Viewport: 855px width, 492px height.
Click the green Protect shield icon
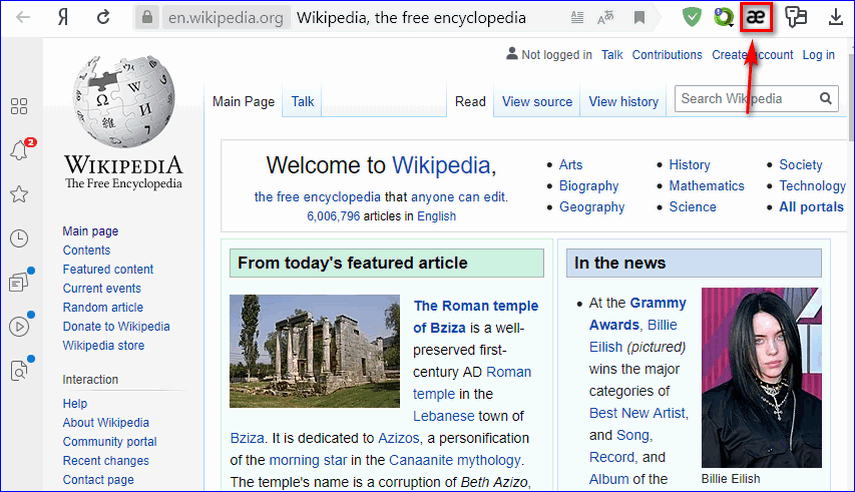[691, 17]
